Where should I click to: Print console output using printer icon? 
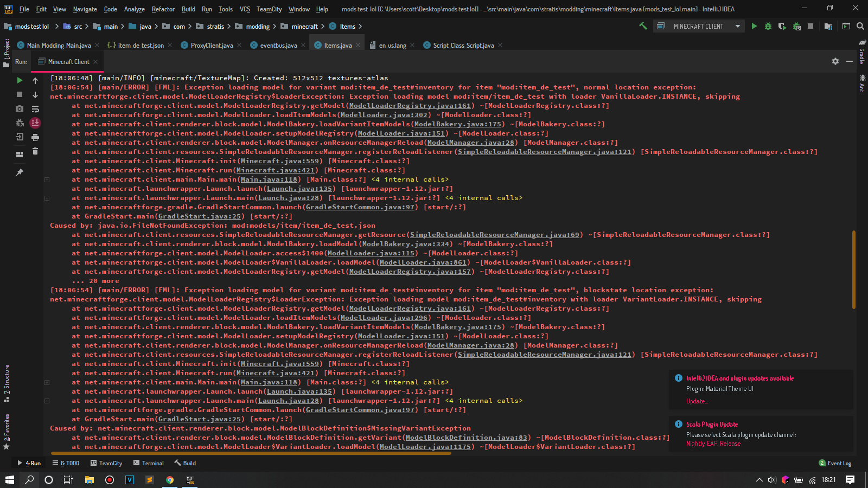(x=35, y=137)
